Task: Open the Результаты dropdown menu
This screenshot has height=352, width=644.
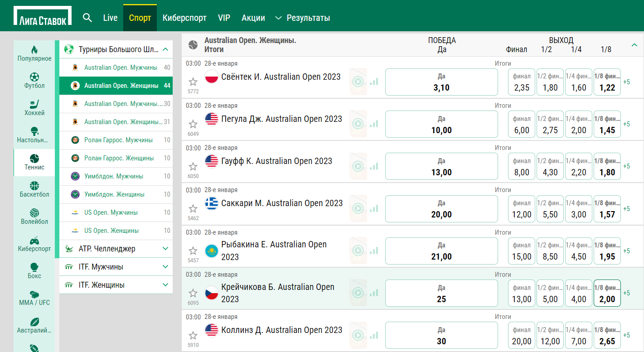Action: click(303, 18)
